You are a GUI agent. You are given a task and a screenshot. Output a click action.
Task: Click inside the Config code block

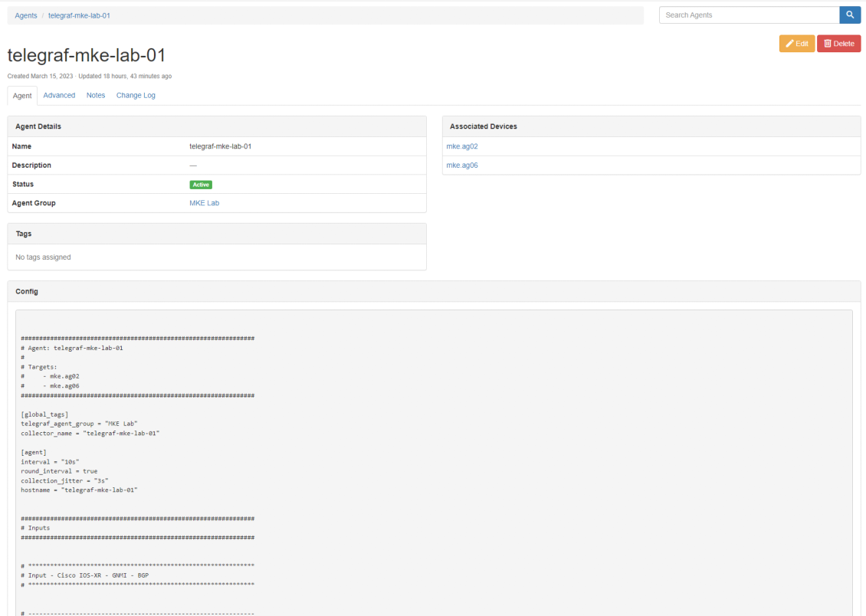tap(433, 460)
